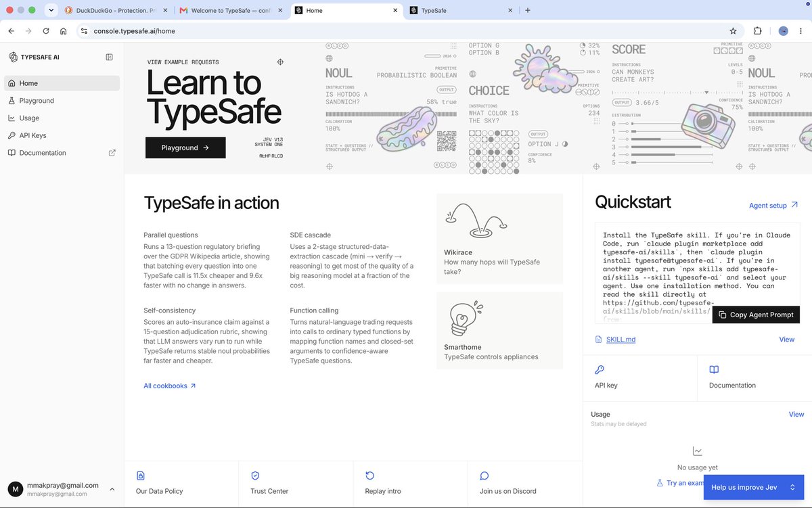The height and width of the screenshot is (508, 812).
Task: Open Playground in the sidebar
Action: (x=62, y=101)
